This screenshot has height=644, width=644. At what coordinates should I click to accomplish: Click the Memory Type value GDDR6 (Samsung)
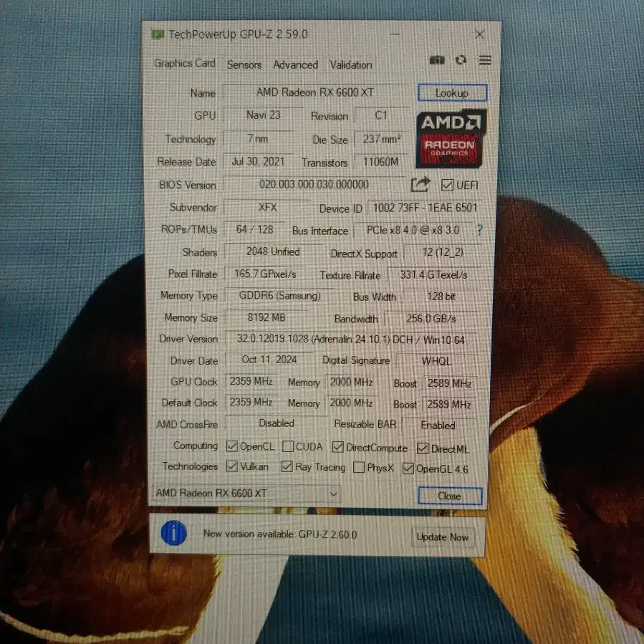pyautogui.click(x=279, y=296)
